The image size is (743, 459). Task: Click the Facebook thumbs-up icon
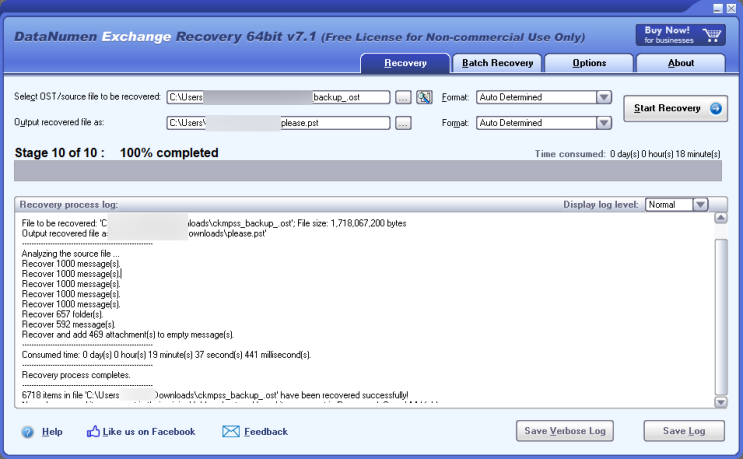93,432
